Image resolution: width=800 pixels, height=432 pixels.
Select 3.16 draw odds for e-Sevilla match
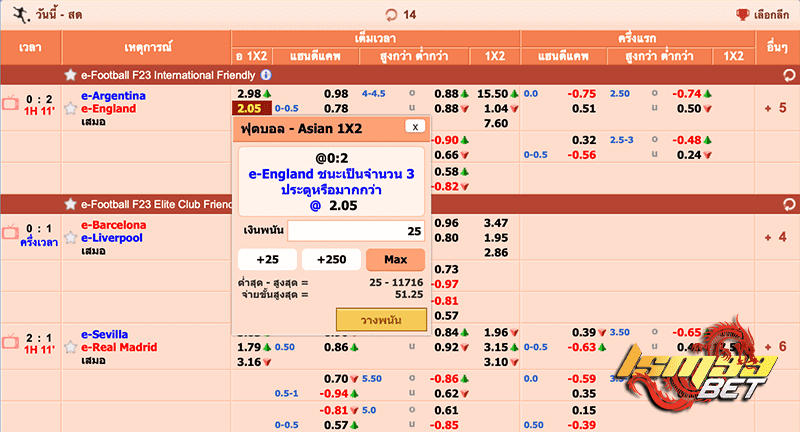click(249, 362)
